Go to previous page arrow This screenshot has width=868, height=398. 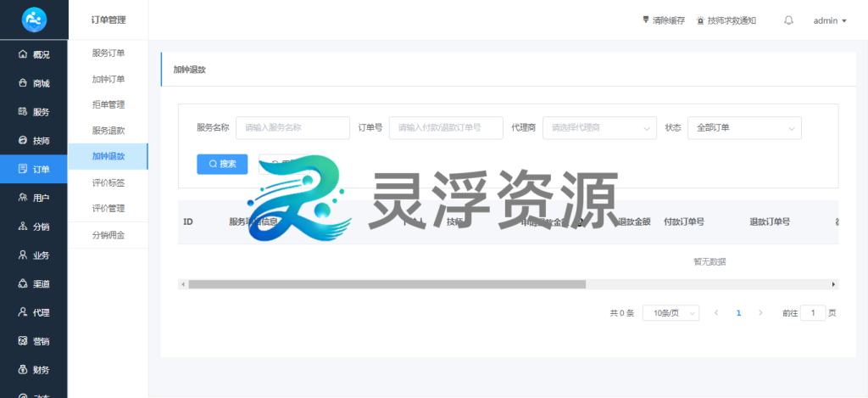click(x=716, y=313)
